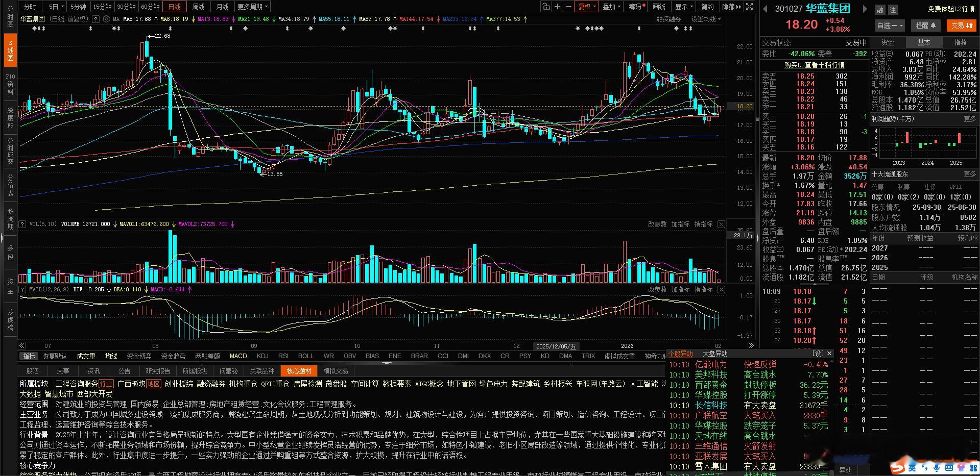Switch to the 周线 weekly chart tab

(x=198, y=6)
